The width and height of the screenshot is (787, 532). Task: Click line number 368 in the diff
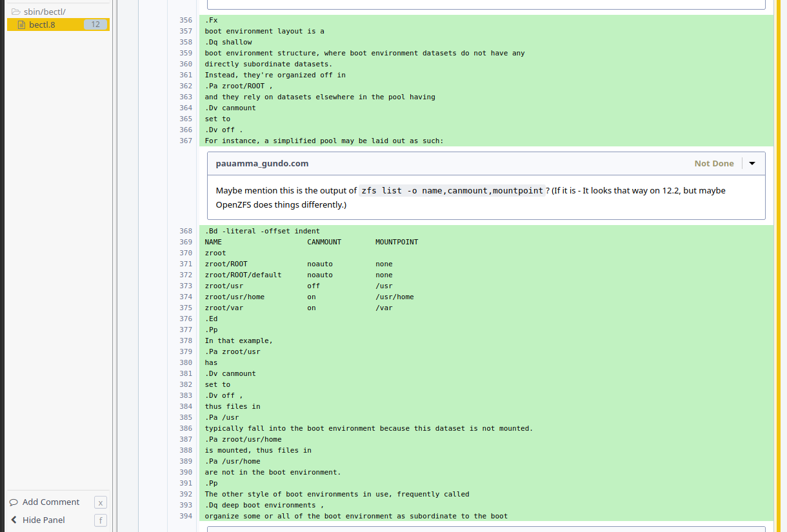pyautogui.click(x=186, y=231)
